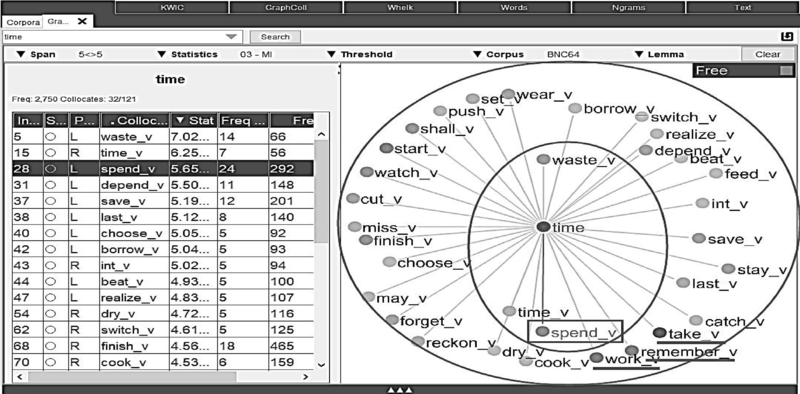The image size is (800, 394).
Task: Click the Clear button
Action: coord(767,54)
